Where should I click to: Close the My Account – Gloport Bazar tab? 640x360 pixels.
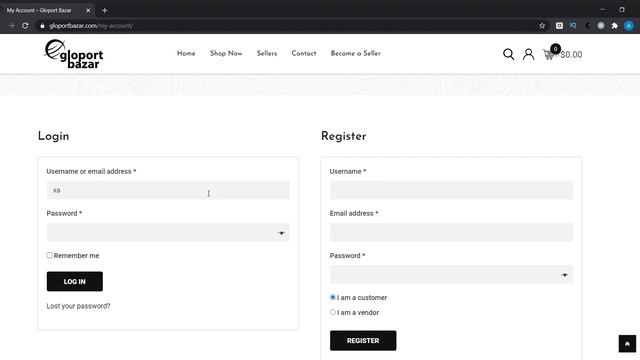click(x=88, y=11)
